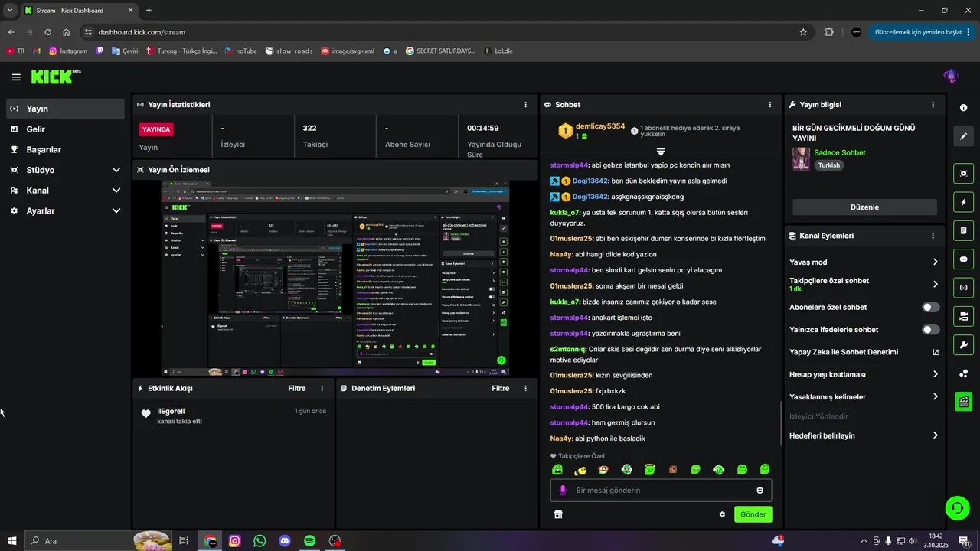Switch to Stream - Kick Dashboard tab
This screenshot has height=551, width=980.
tap(79, 10)
